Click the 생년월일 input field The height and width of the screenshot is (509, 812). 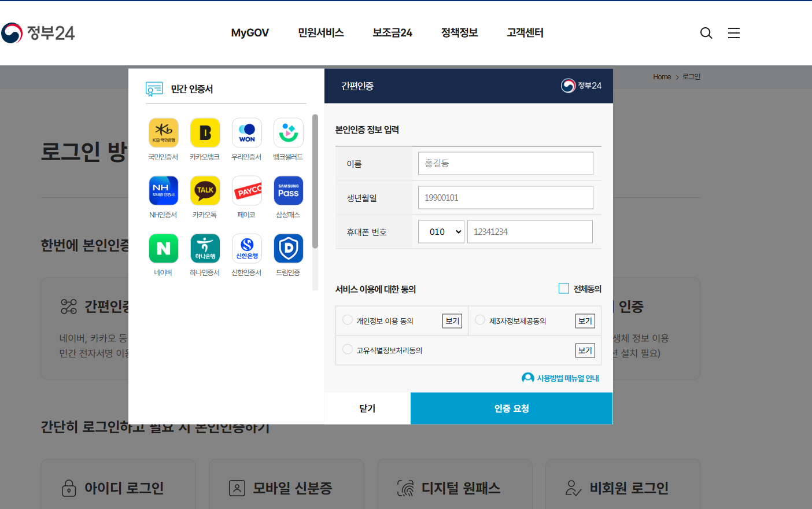click(505, 197)
